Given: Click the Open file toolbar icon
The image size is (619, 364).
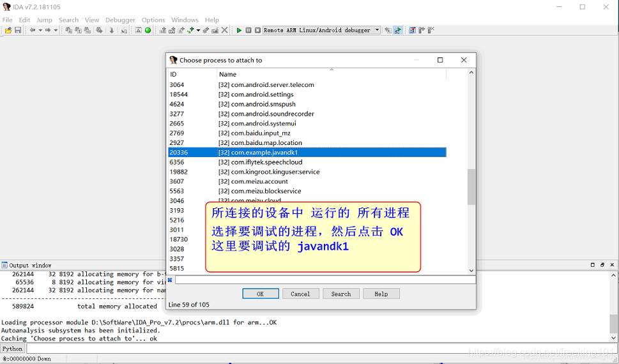Looking at the screenshot, I should [8, 30].
